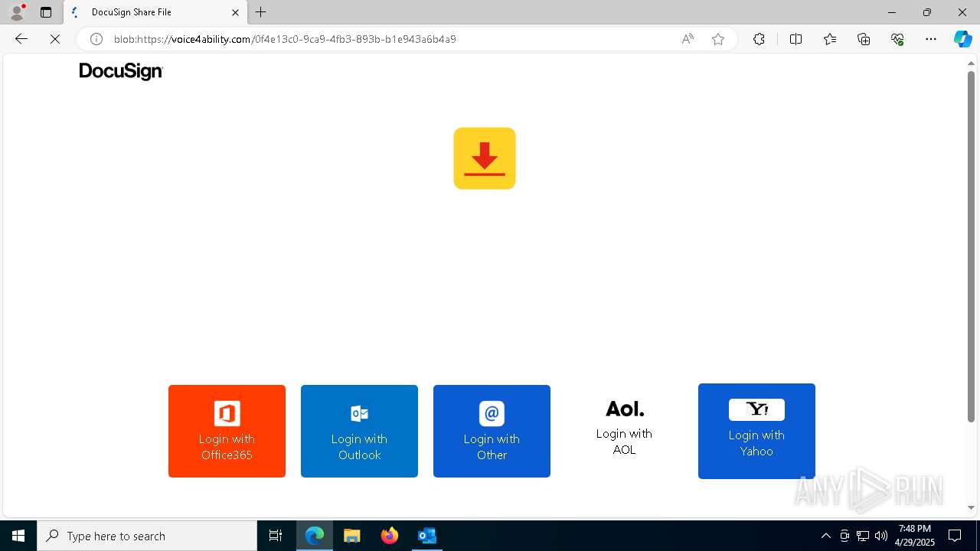Select Login with Other email tile
The height and width of the screenshot is (551, 980).
[492, 431]
